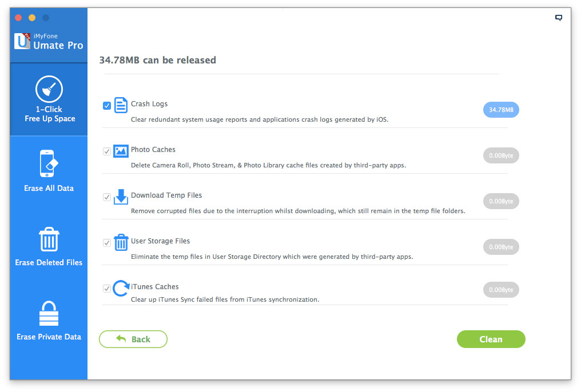Toggle the Download Temp Files checkbox
Screen dimensions: 581x392
107,197
